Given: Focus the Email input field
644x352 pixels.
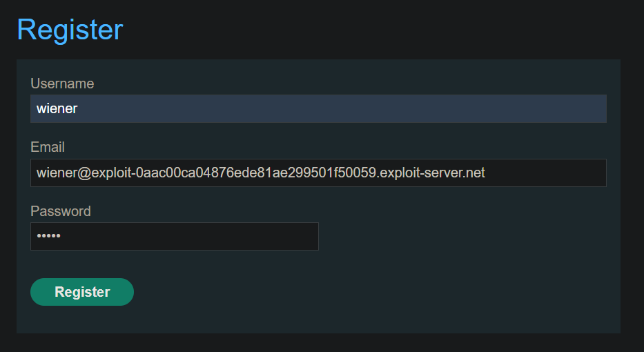Looking at the screenshot, I should 318,173.
